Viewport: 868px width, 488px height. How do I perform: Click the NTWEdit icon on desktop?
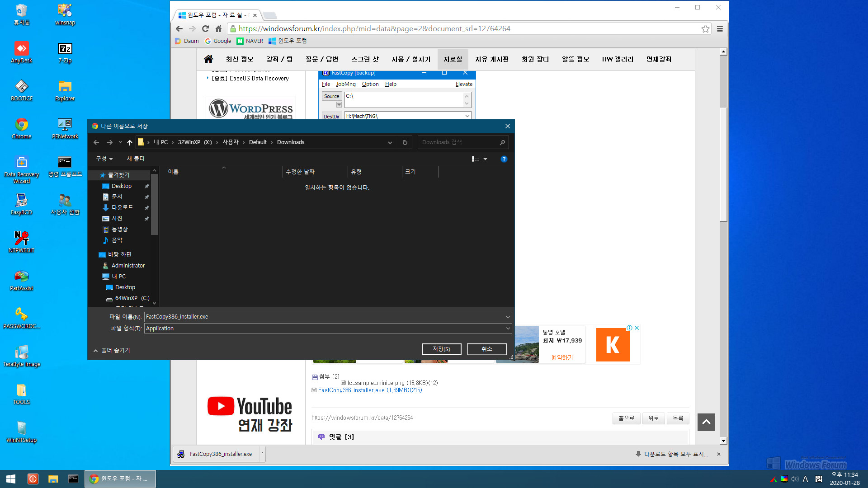coord(21,238)
